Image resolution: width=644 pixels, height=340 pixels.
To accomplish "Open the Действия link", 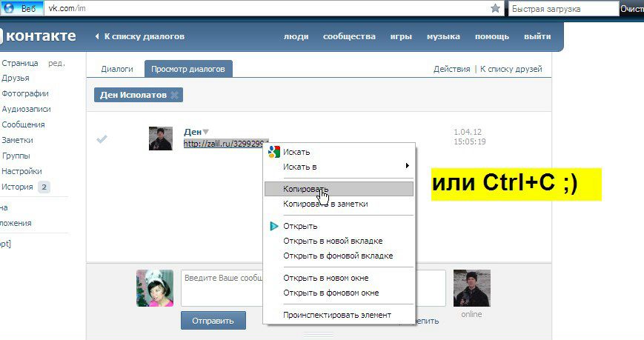I will 451,69.
